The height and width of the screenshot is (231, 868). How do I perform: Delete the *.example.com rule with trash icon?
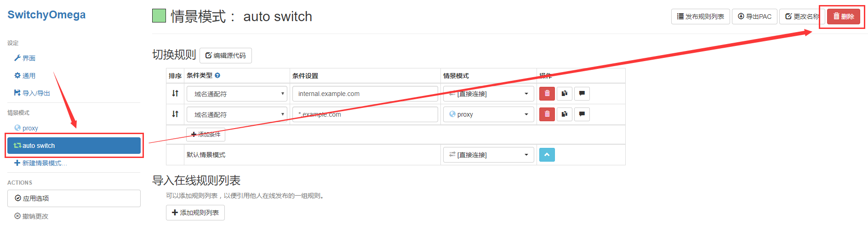pyautogui.click(x=547, y=114)
